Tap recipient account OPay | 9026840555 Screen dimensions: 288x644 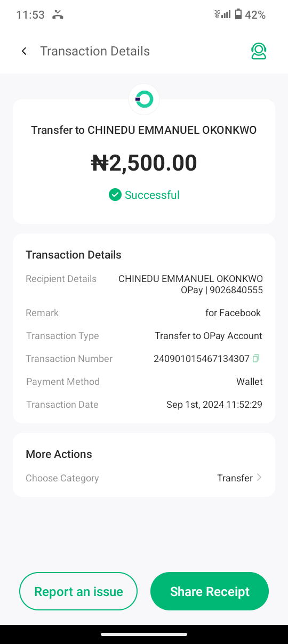(x=222, y=291)
